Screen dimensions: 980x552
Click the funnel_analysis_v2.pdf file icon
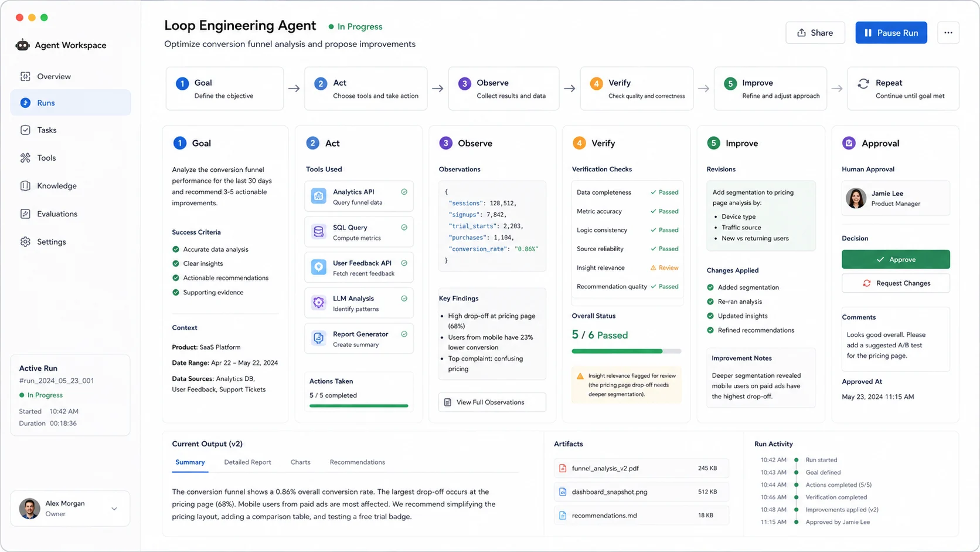[x=563, y=469]
